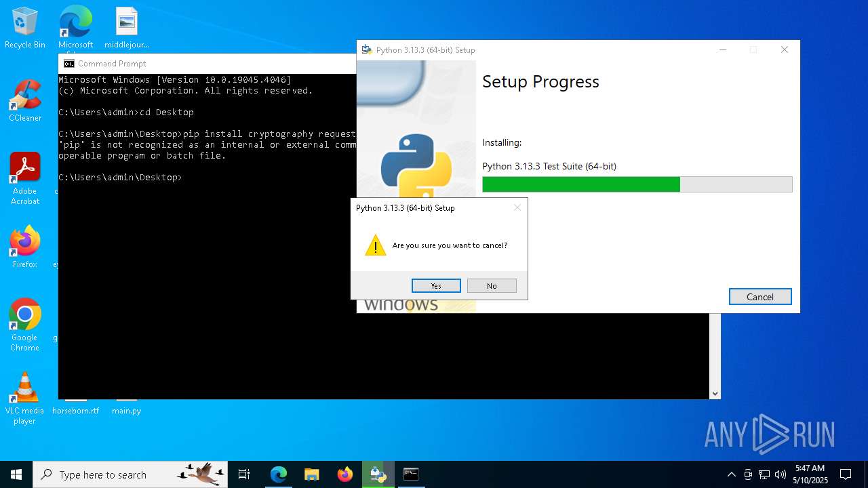Screen dimensions: 868x488
Task: Click the taskbar search box
Action: (x=132, y=474)
